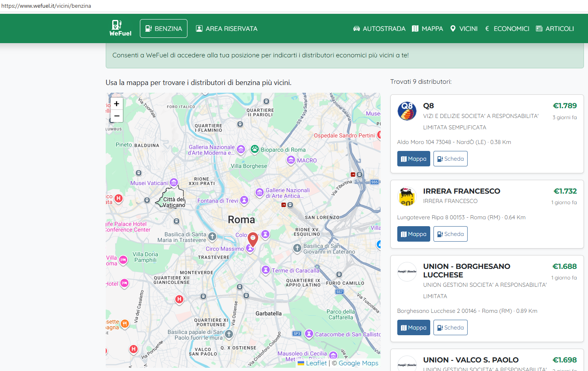The width and height of the screenshot is (588, 371).
Task: Open IRRERA FRANCESCO station title
Action: pos(462,191)
